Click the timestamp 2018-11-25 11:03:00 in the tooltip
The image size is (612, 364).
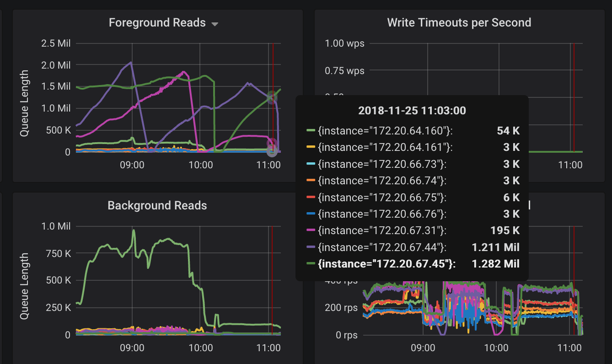click(412, 110)
